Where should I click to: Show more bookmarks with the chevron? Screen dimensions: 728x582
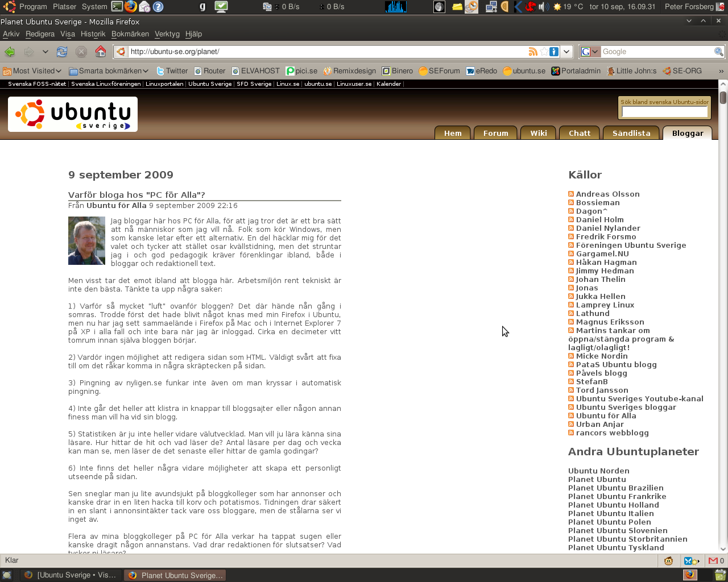[x=721, y=71]
